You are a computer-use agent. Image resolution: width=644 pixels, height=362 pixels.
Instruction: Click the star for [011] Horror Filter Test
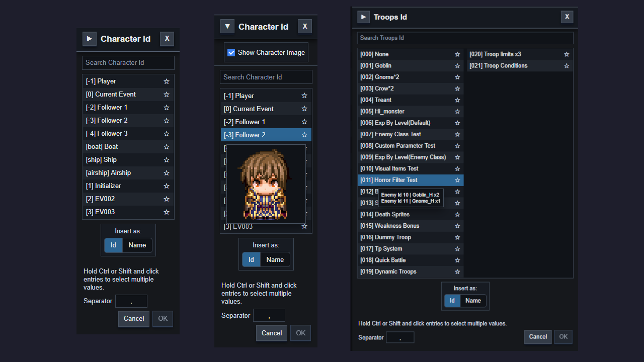coord(457,180)
